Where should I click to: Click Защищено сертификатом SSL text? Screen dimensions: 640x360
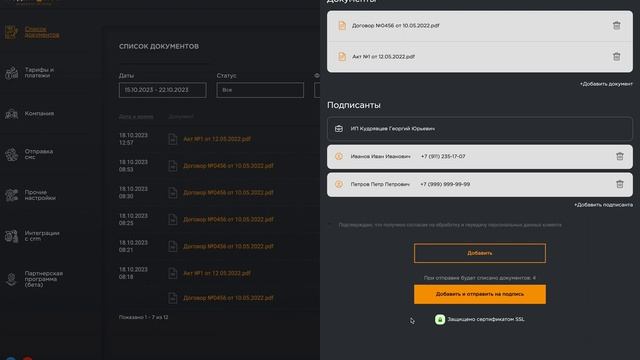pos(486,319)
